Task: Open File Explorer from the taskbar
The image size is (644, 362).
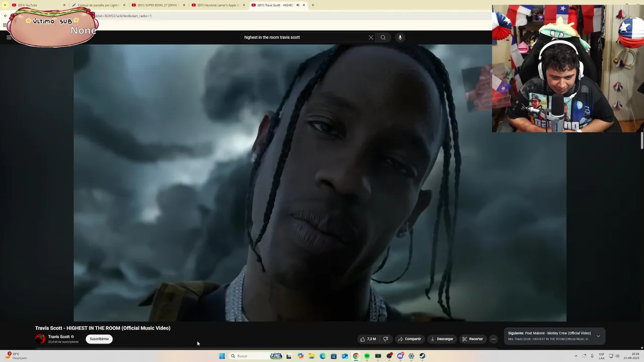Action: (311, 356)
